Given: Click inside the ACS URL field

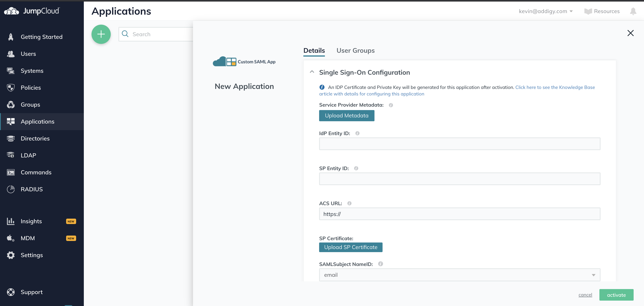Looking at the screenshot, I should point(459,214).
